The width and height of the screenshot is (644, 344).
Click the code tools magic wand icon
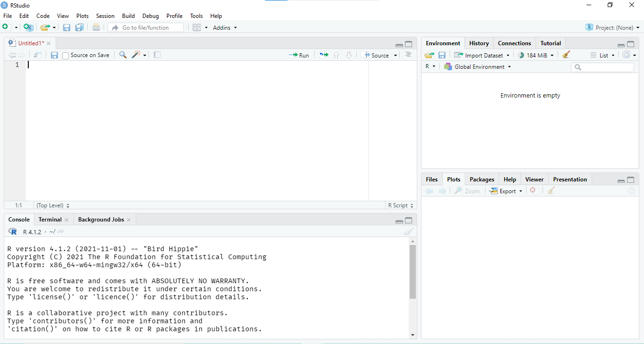[136, 55]
